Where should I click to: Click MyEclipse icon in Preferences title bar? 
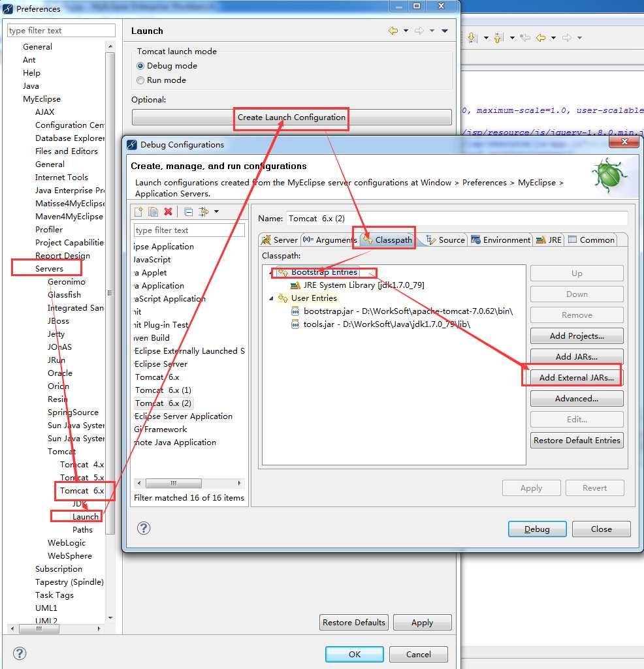8,8
